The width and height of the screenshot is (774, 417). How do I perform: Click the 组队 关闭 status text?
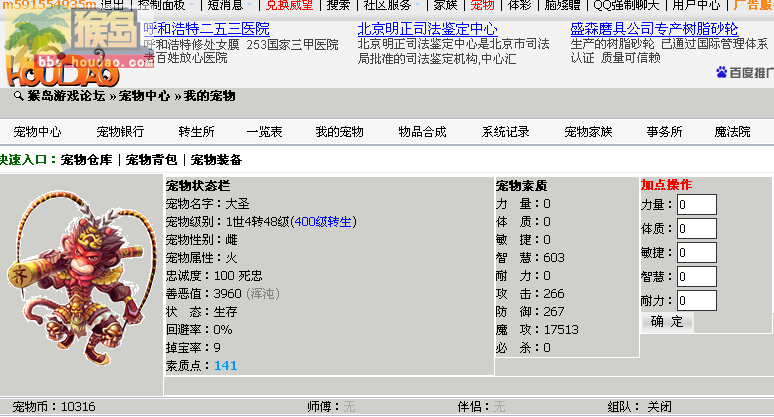tap(640, 407)
